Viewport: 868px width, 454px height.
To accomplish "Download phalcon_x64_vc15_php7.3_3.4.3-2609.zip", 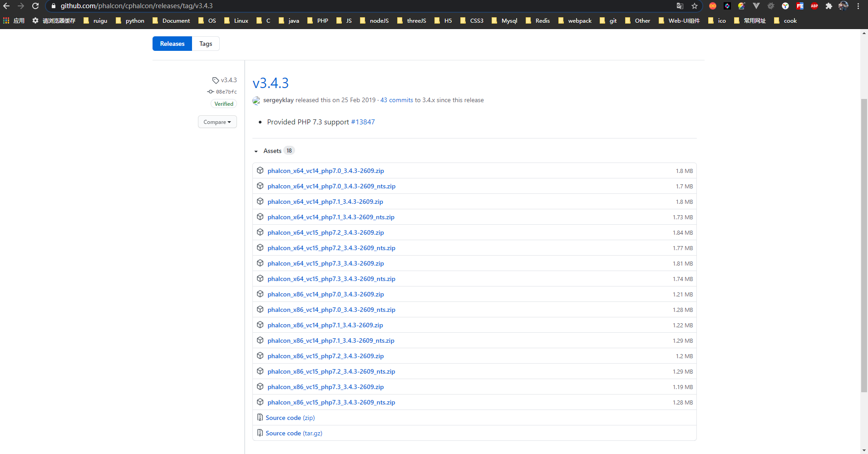I will [x=325, y=263].
